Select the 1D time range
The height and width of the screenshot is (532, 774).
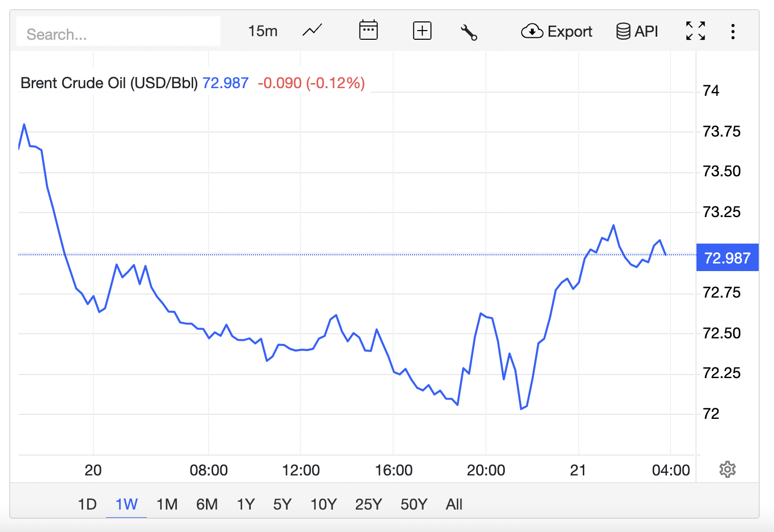click(87, 504)
